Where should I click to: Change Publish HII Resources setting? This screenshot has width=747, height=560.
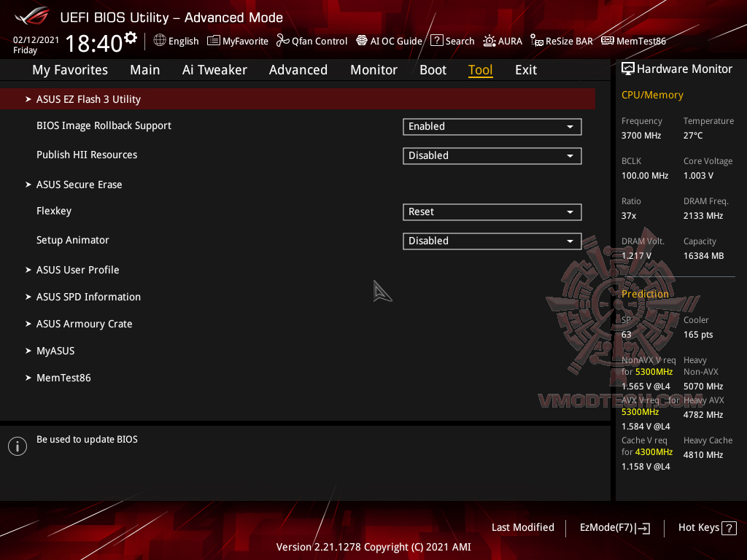pos(492,155)
